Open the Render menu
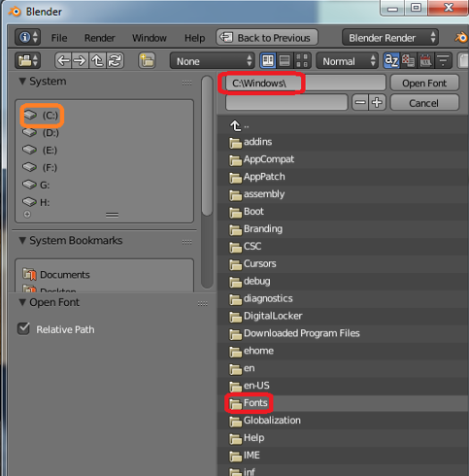The width and height of the screenshot is (469, 476). pos(100,38)
